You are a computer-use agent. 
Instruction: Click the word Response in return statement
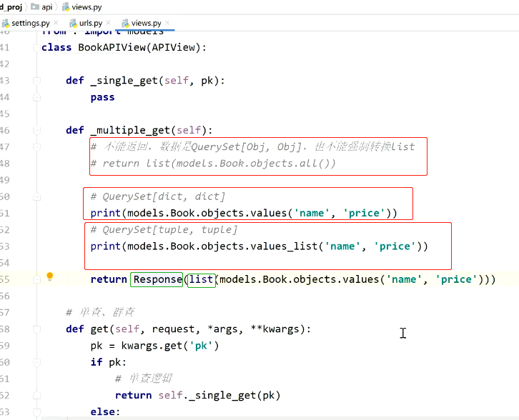[157, 279]
